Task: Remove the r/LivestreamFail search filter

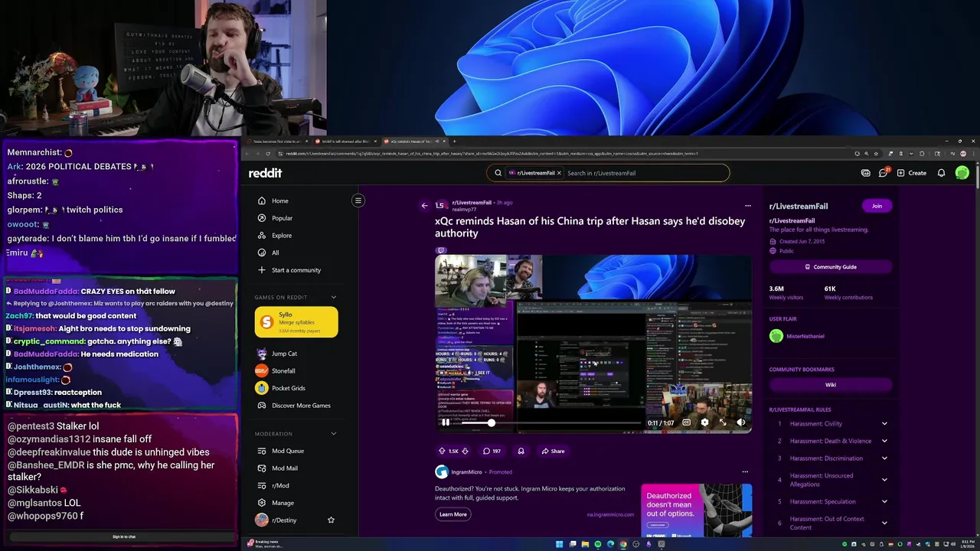Action: click(x=559, y=173)
